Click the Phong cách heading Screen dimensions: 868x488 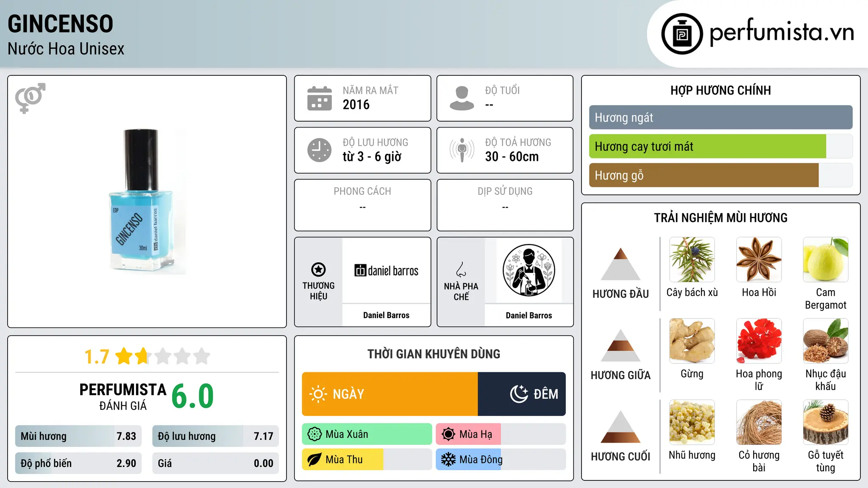tap(362, 191)
